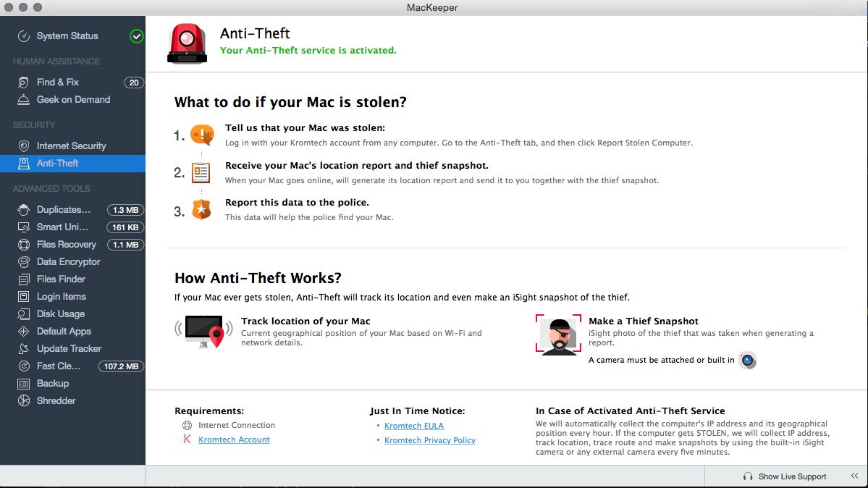The width and height of the screenshot is (868, 488).
Task: Open Geek on Demand
Action: [x=72, y=100]
